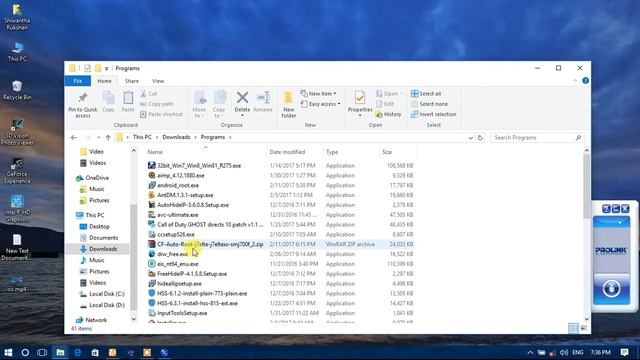Screen dimensions: 640x360
Task: Open the File tab
Action: [x=78, y=81]
